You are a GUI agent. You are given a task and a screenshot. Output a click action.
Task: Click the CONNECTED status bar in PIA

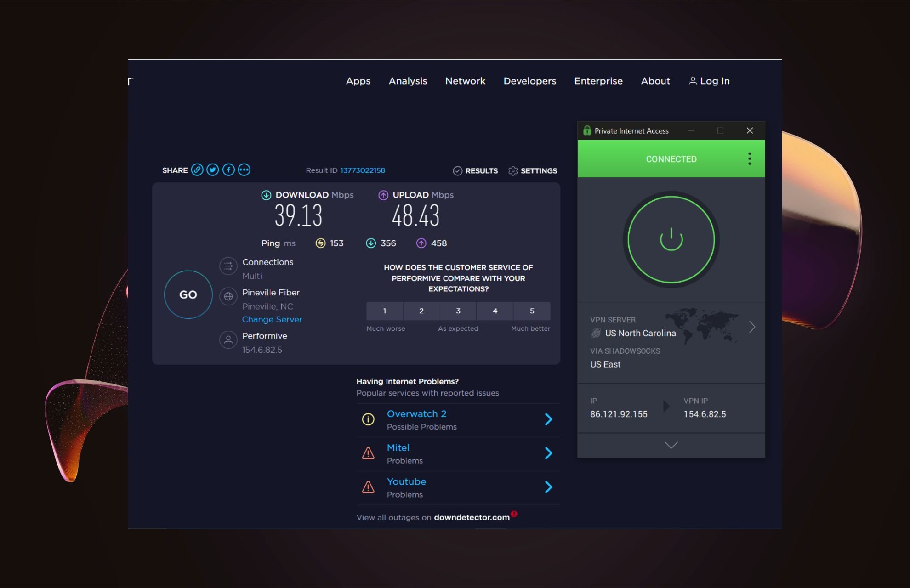(x=671, y=159)
